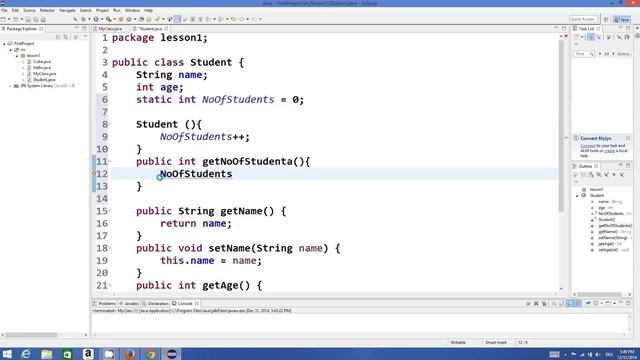The width and height of the screenshot is (640, 360).
Task: Open the Window menu
Action: pyautogui.click(x=132, y=10)
